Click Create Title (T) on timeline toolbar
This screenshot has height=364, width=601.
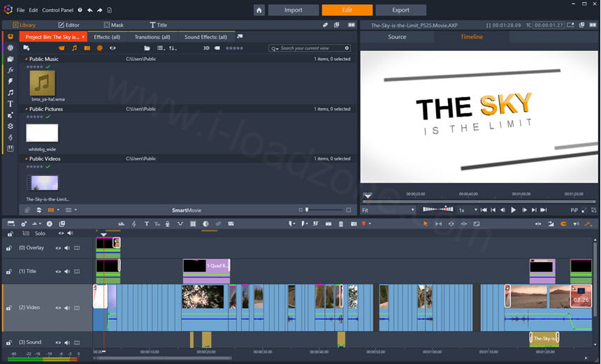click(x=147, y=224)
